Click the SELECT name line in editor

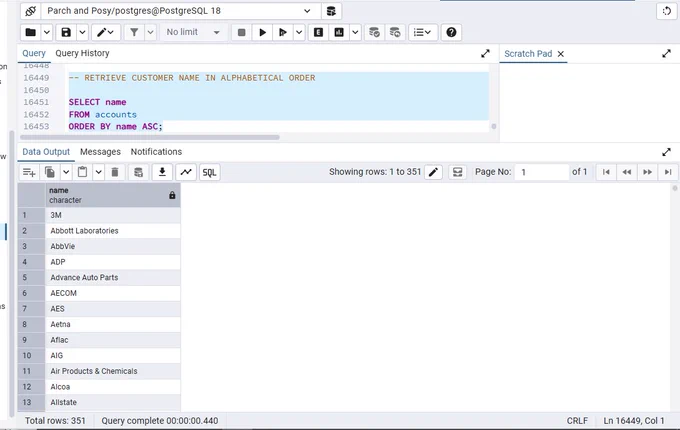coord(98,102)
